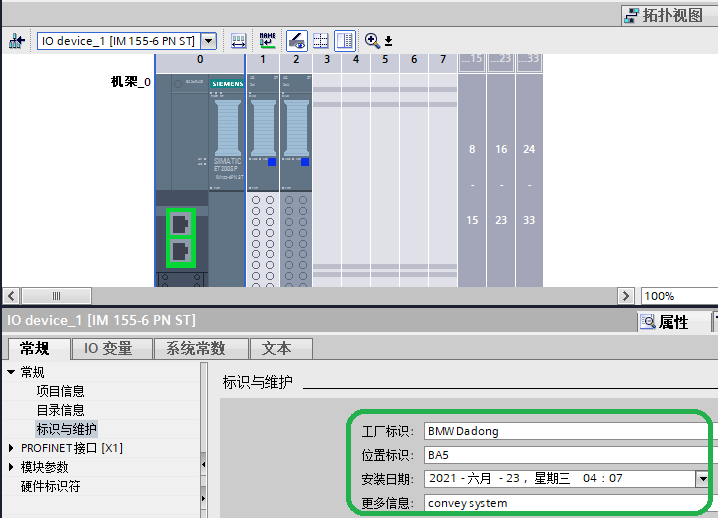Image resolution: width=718 pixels, height=519 pixels.
Task: Open the 属性 properties tab
Action: (x=674, y=322)
